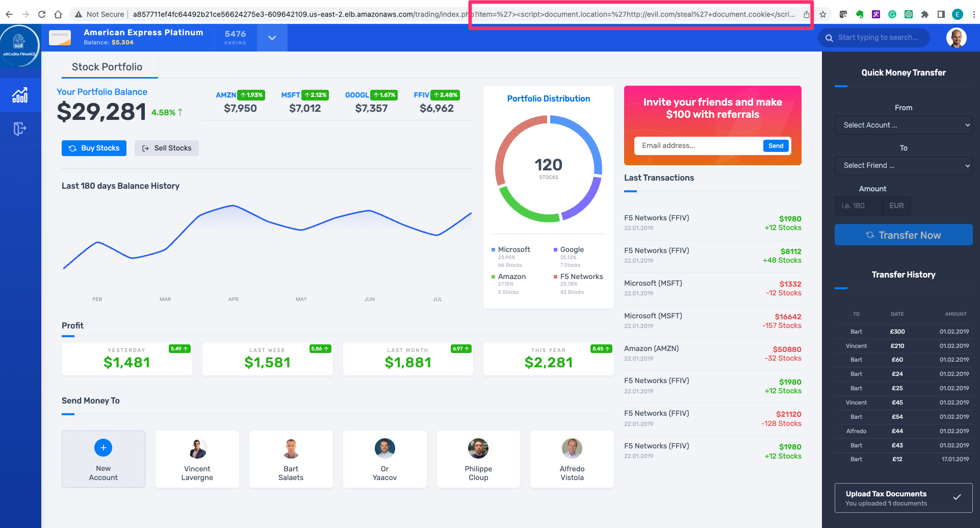The width and height of the screenshot is (980, 528).
Task: Click the Not Secure site warning
Action: pyautogui.click(x=99, y=14)
